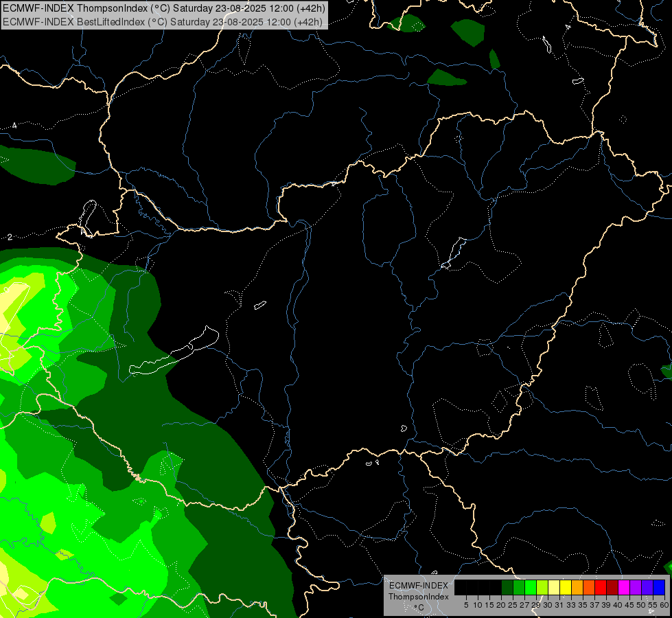Click the legend tick value 40
The height and width of the screenshot is (618, 672).
pos(618,605)
